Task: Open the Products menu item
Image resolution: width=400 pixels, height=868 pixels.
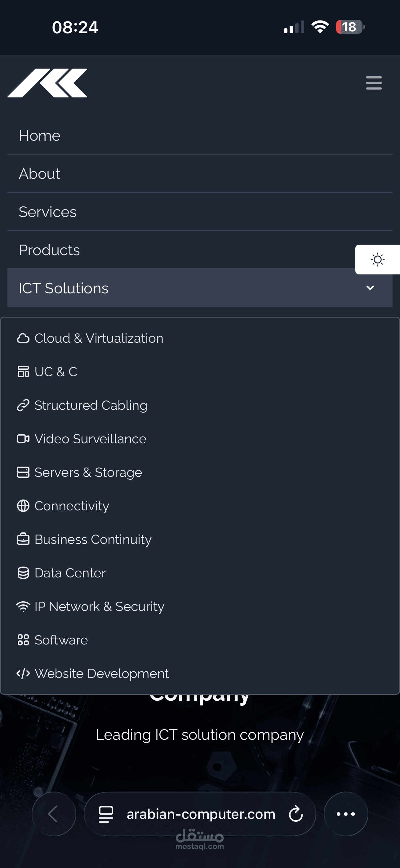Action: click(49, 250)
